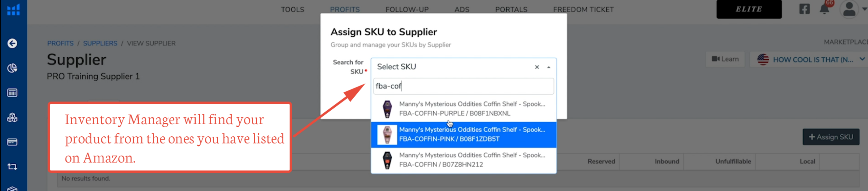Click the purple coffin shelf thumbnail
This screenshot has height=191, width=868.
pos(387,109)
